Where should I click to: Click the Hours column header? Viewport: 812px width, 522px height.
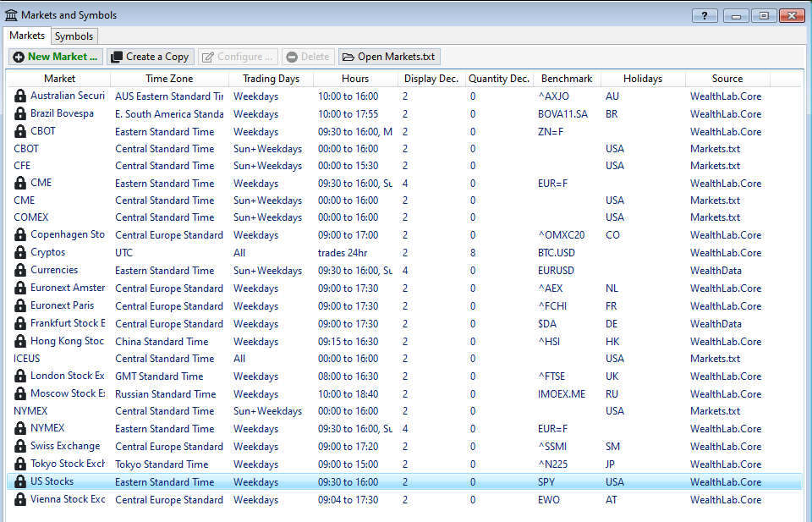point(355,79)
